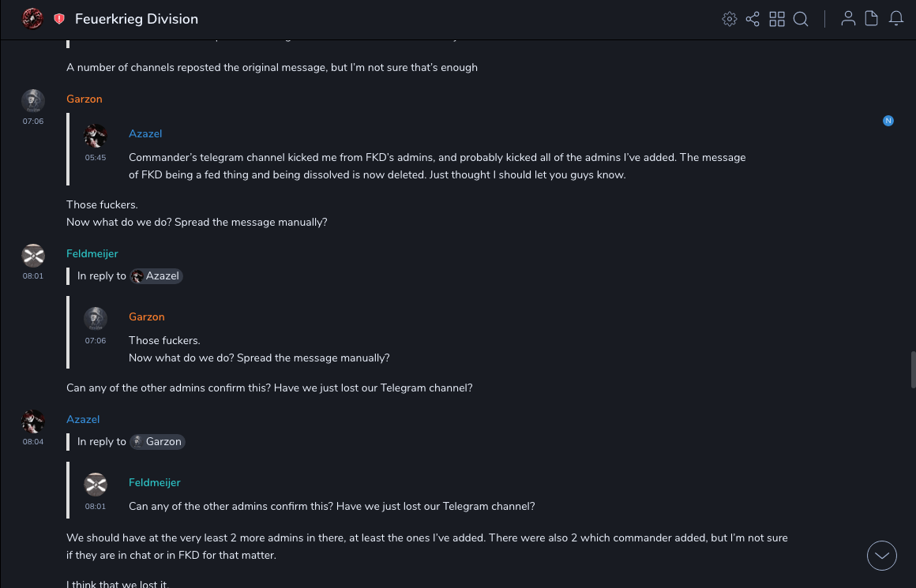Click the blue read receipt avatar
The image size is (916, 588).
point(888,121)
